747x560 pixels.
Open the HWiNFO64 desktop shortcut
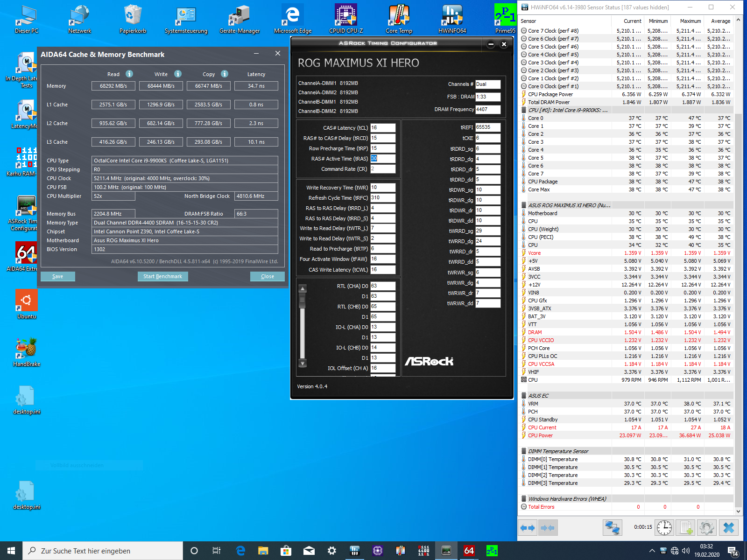coord(452,19)
